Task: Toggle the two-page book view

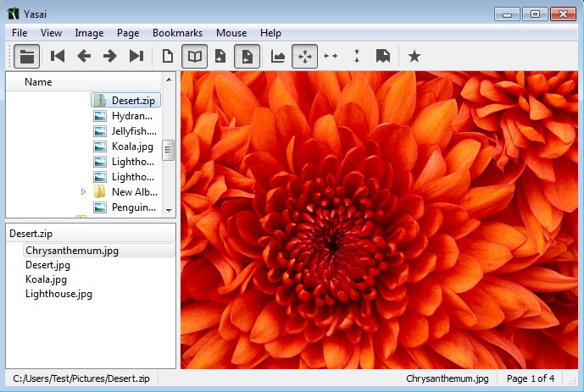Action: coord(194,57)
